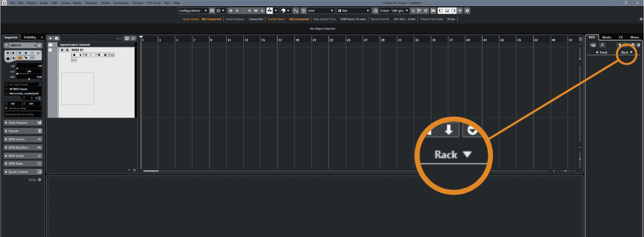Click the Iterative Quantize icon
The image size is (644, 237).
coord(412,11)
